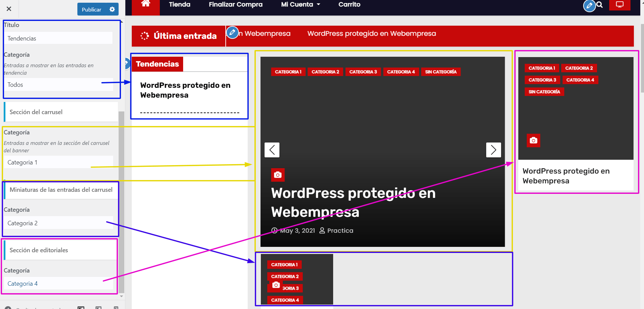Go to the Home icon in navigation
Viewport: 644px width, 309px height.
[146, 4]
